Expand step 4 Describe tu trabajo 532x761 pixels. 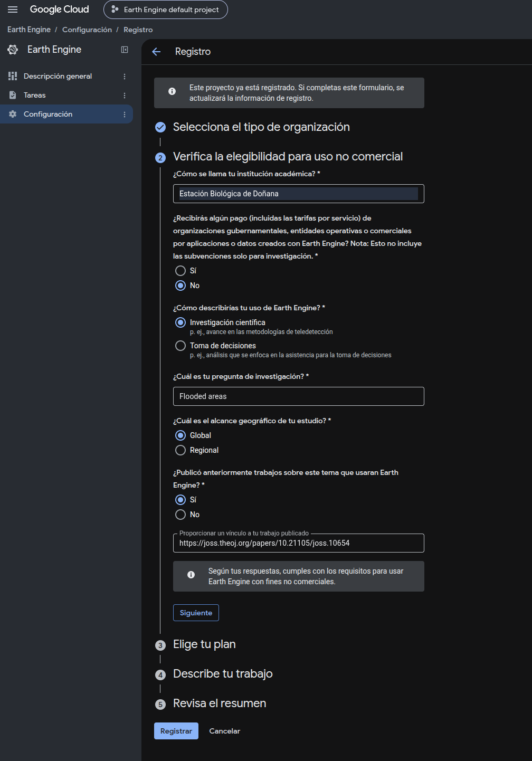click(223, 674)
